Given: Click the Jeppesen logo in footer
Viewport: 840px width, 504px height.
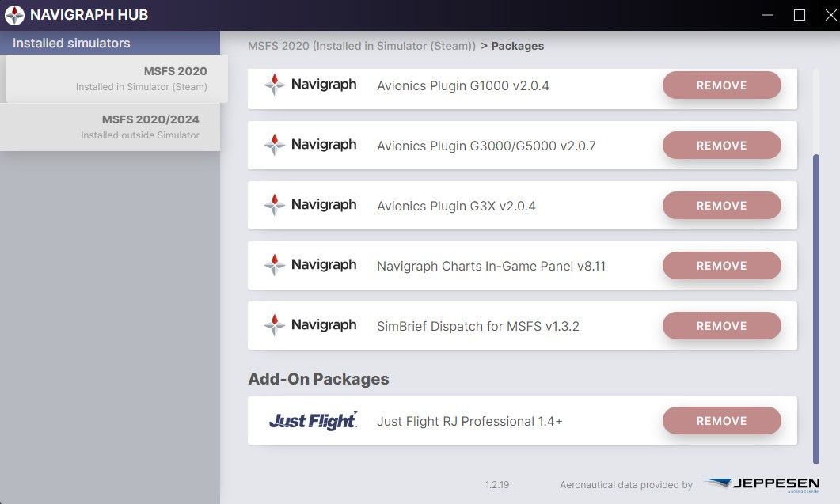Looking at the screenshot, I should tap(760, 484).
